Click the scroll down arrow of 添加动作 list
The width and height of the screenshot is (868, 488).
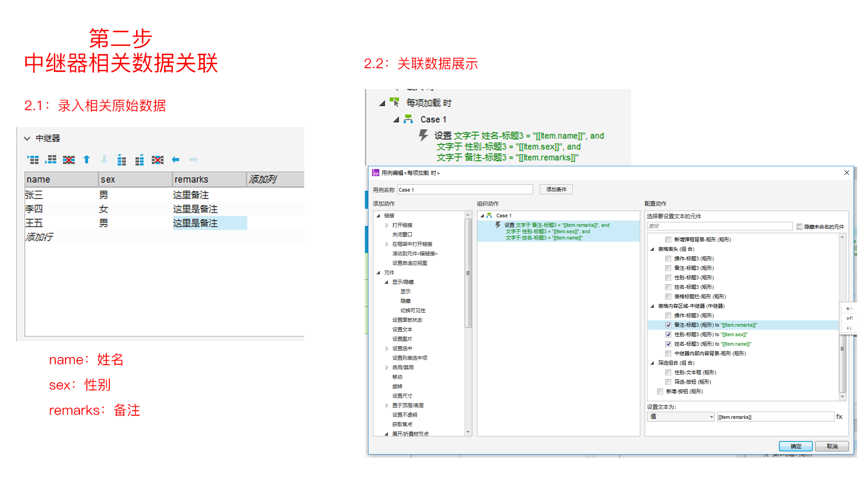[468, 432]
